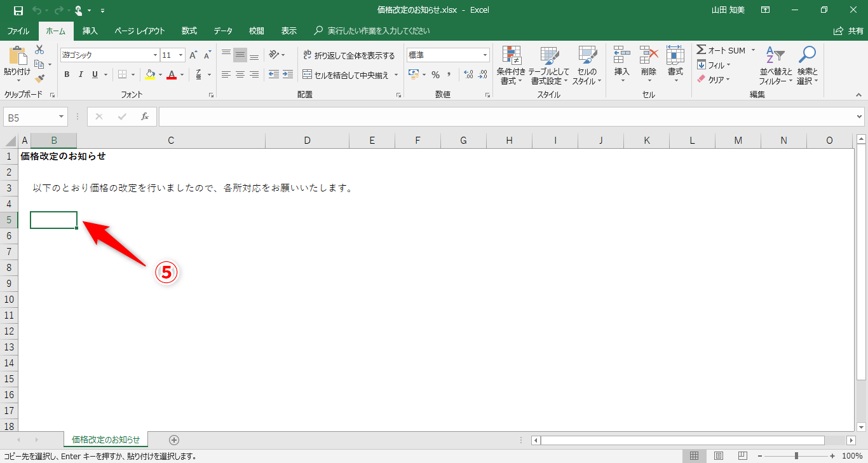Switch to the 校閲 ribbon tab

coord(257,31)
